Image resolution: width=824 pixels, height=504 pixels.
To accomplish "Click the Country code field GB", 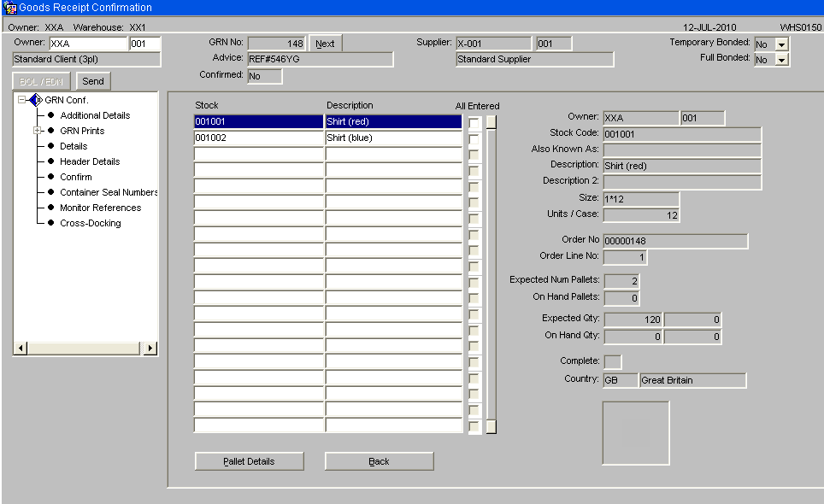I will (x=621, y=380).
